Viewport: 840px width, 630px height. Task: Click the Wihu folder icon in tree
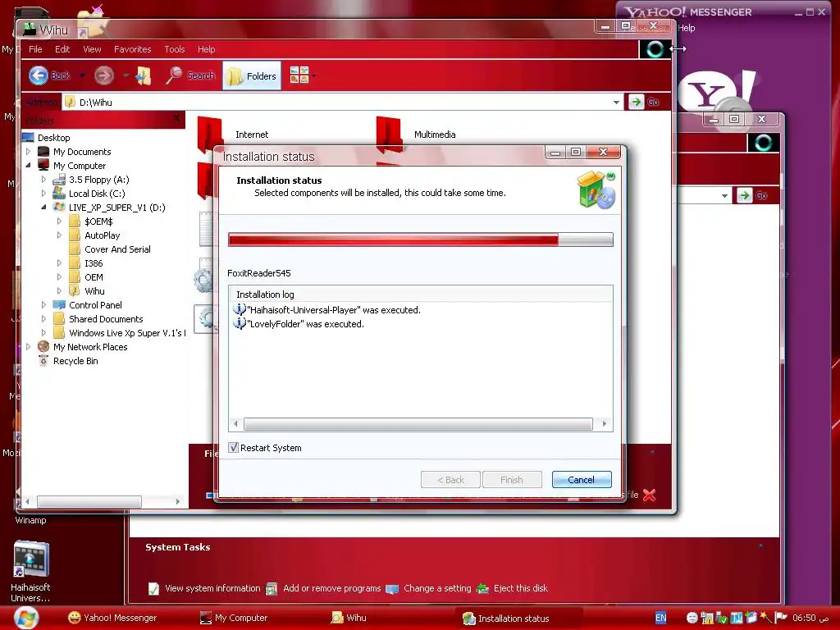pos(75,291)
